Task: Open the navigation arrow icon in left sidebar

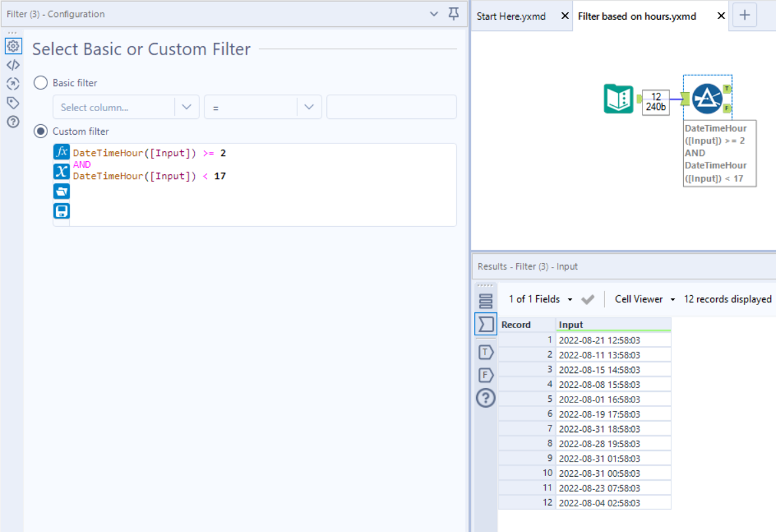Action: click(13, 84)
